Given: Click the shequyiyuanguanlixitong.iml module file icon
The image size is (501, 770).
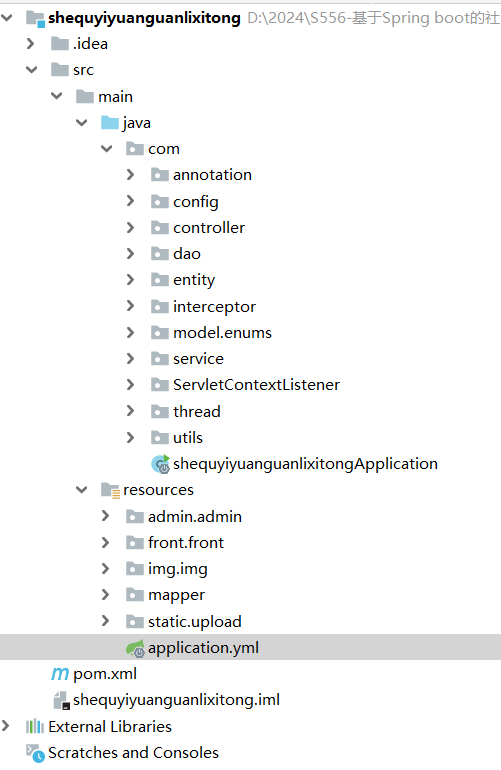Looking at the screenshot, I should pos(61,700).
